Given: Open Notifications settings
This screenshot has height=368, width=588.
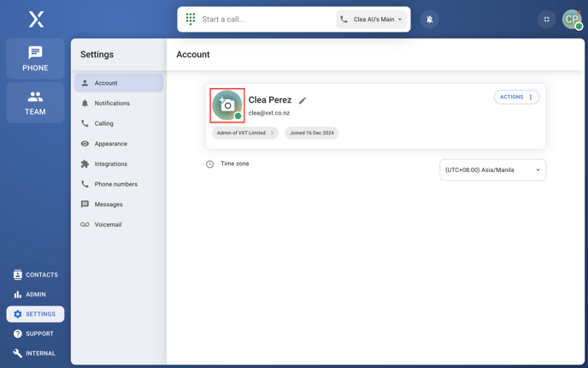Looking at the screenshot, I should [x=119, y=104].
